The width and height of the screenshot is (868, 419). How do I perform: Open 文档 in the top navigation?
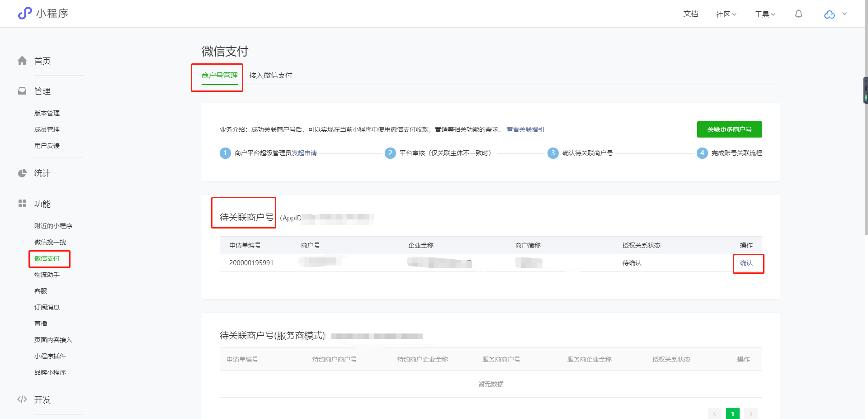(x=690, y=14)
